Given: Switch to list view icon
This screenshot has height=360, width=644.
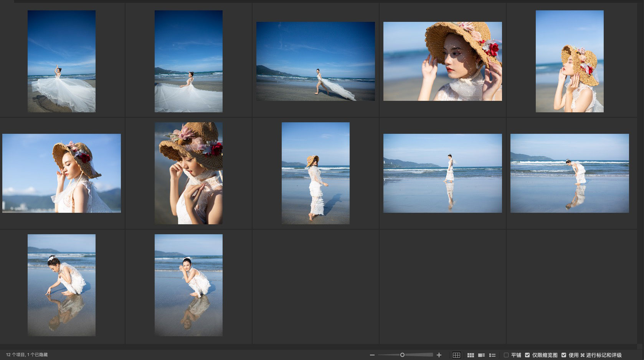Looking at the screenshot, I should (x=492, y=355).
